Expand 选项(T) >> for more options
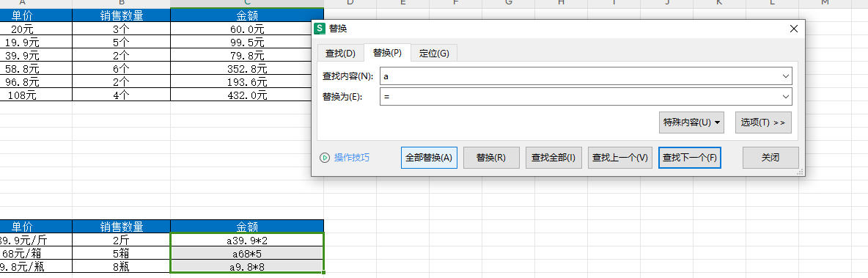 coord(763,122)
